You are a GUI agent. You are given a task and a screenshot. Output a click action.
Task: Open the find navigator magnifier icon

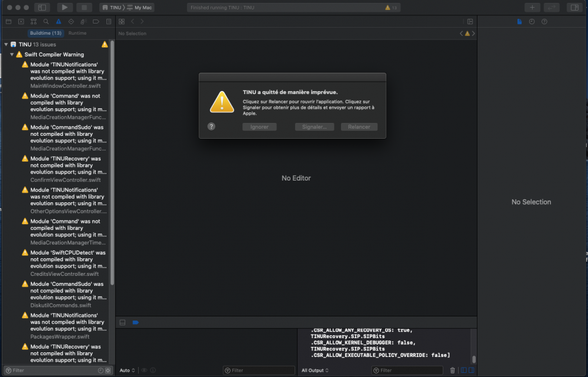pos(46,22)
